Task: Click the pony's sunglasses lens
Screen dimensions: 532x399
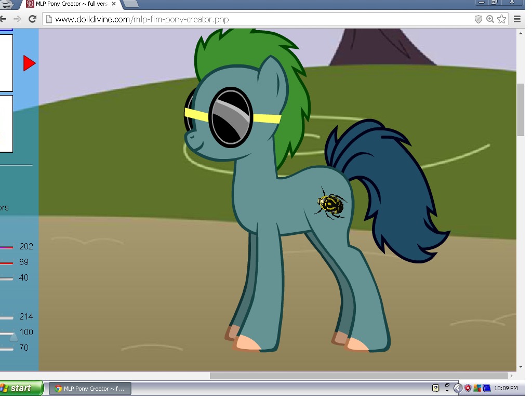Action: (231, 117)
